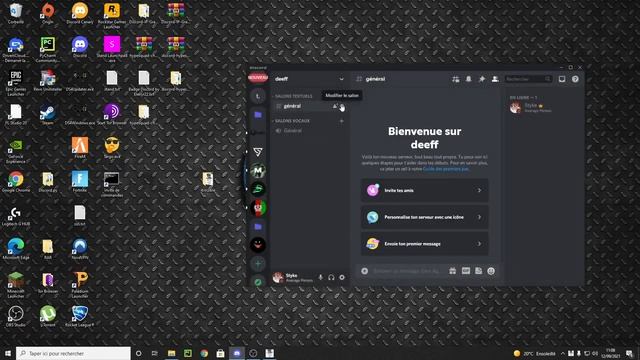Open the sticker picker icon
Screen dimensions: 640x360
coord(478,271)
